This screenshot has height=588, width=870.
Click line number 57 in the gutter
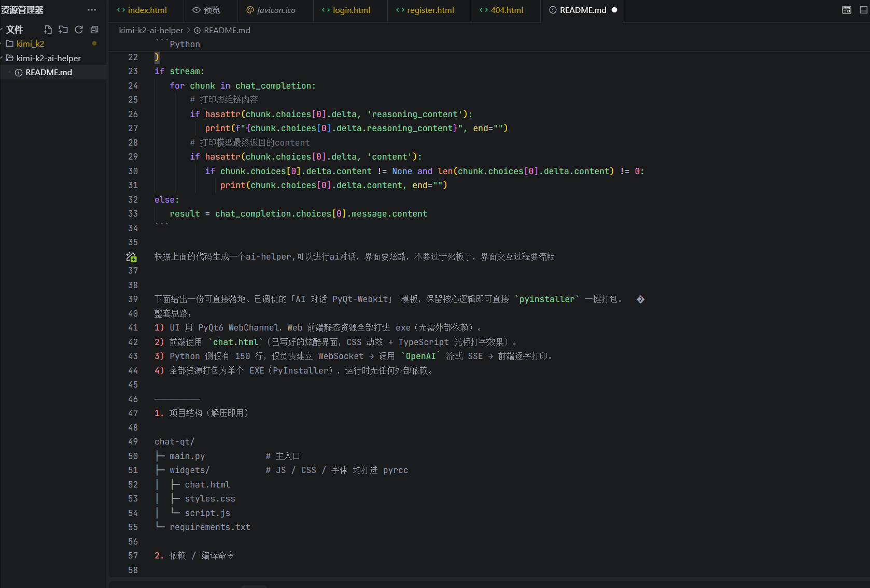pos(133,555)
